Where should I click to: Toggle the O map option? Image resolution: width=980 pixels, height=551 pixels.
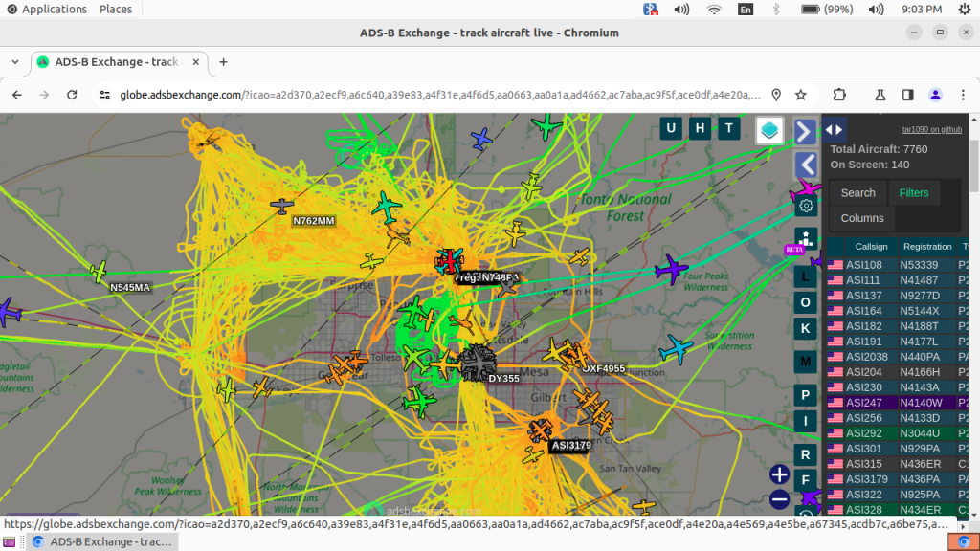[x=805, y=302]
